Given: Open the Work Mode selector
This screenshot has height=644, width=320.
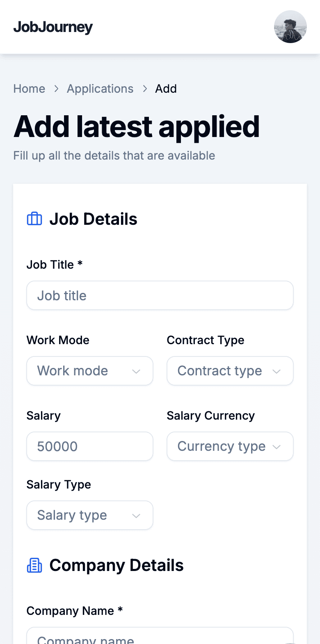Looking at the screenshot, I should tap(89, 371).
